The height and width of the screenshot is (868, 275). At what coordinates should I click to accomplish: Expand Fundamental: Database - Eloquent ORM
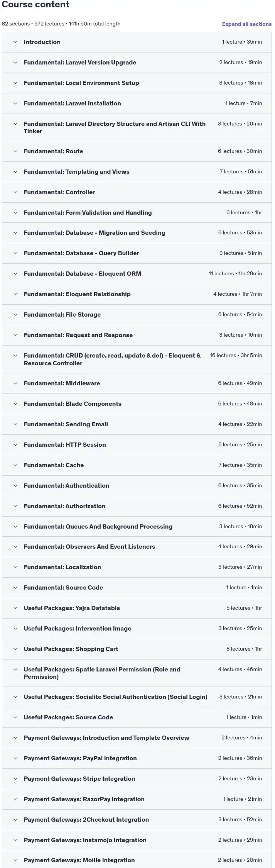(x=137, y=274)
